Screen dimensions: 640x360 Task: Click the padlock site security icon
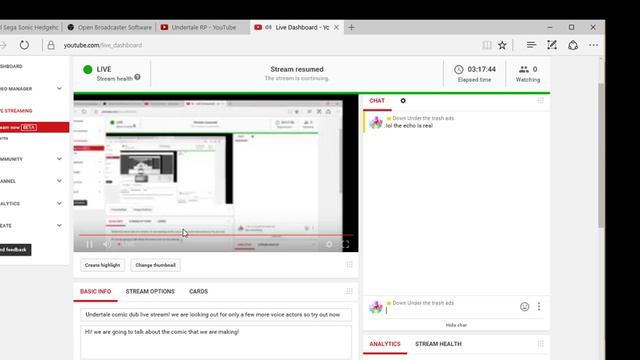coord(51,45)
